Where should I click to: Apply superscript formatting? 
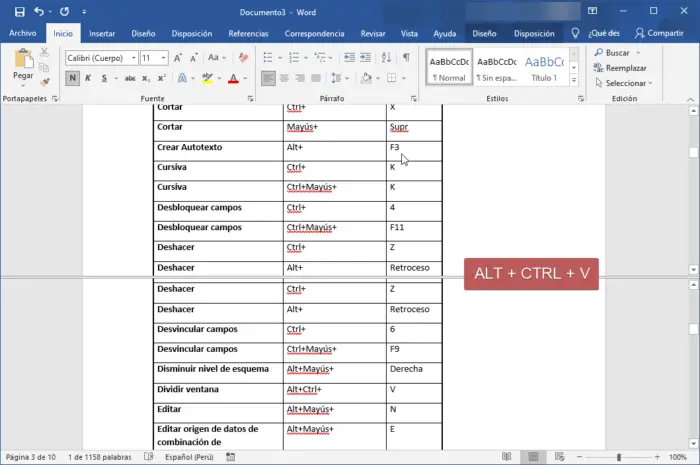(162, 79)
